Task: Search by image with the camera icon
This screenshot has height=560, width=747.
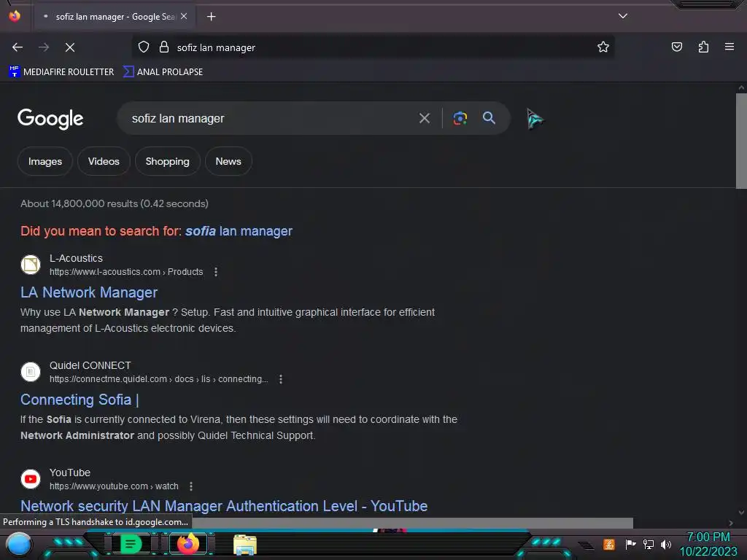Action: click(x=460, y=118)
